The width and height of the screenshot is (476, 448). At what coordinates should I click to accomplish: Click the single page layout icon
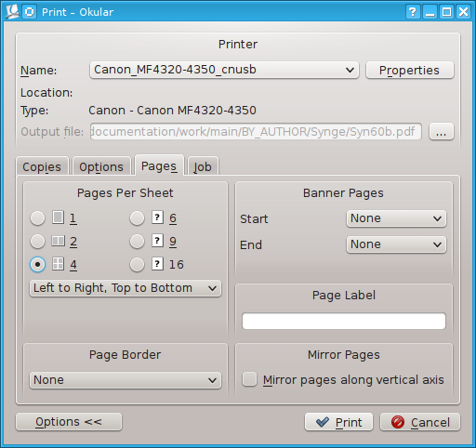58,217
